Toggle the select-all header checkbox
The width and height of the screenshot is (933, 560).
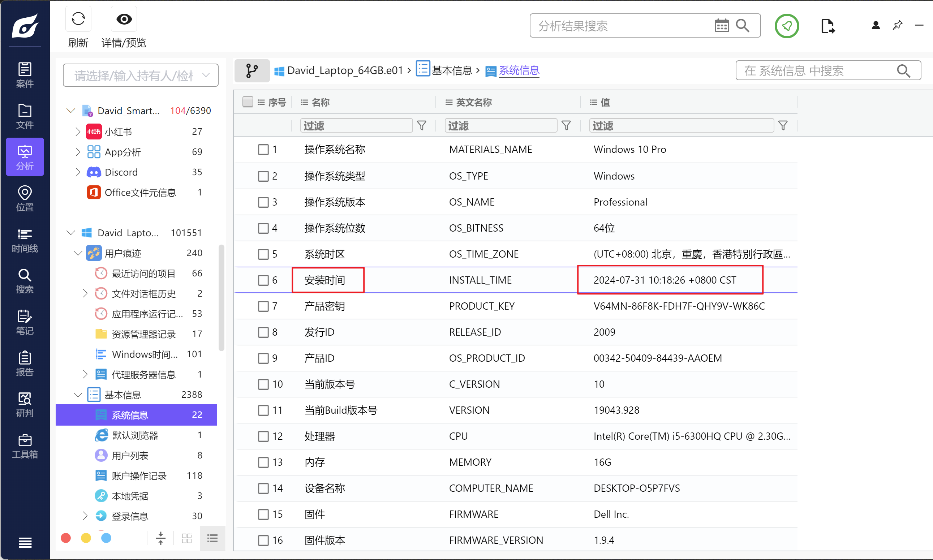[x=248, y=102]
